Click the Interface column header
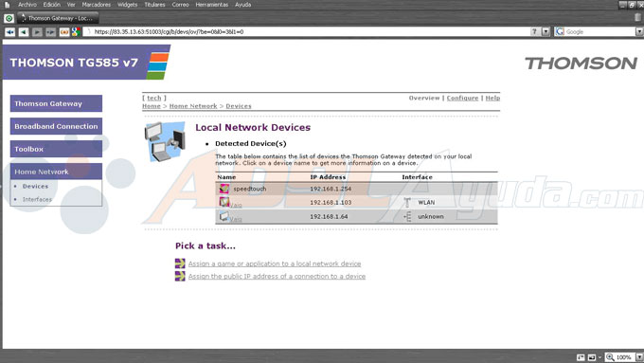This screenshot has height=363, width=644. click(x=417, y=177)
